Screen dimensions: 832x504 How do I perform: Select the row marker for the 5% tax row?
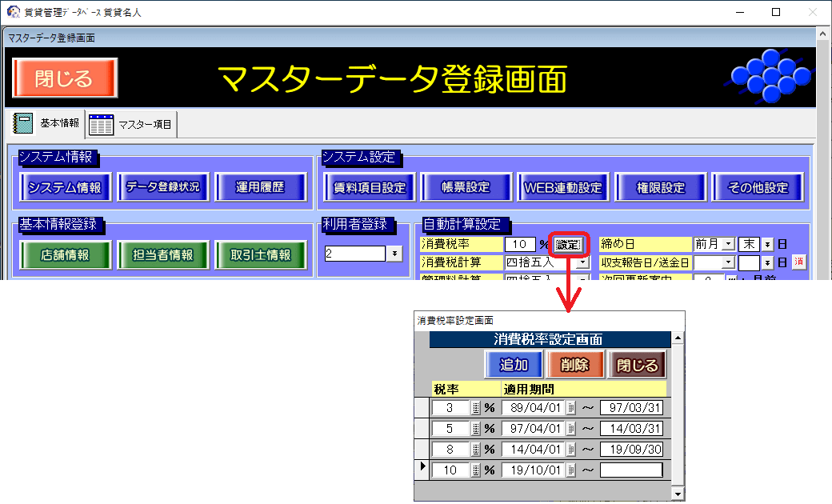coord(422,429)
